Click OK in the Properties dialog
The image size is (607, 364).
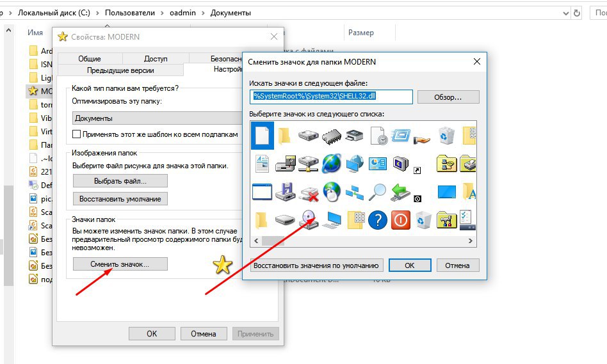click(152, 333)
